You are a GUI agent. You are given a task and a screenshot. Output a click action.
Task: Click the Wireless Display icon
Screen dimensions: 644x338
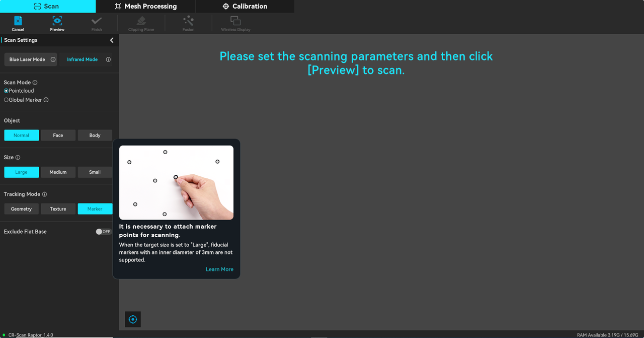point(235,21)
